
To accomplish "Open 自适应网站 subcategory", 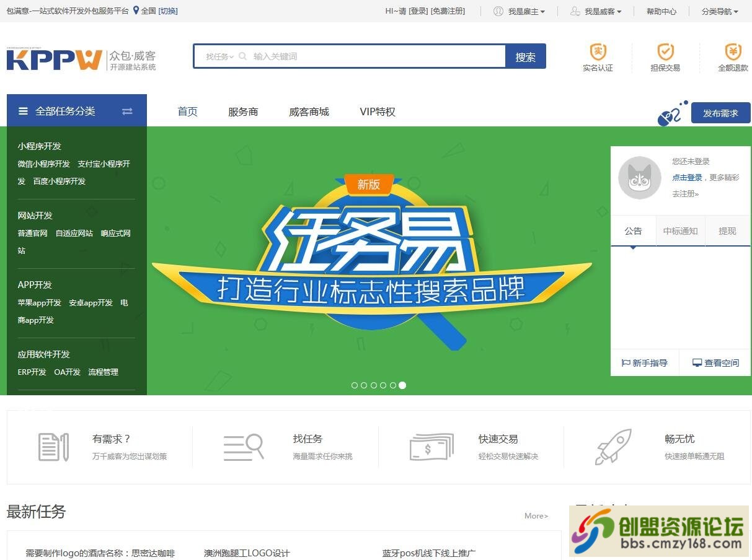I will 74,234.
